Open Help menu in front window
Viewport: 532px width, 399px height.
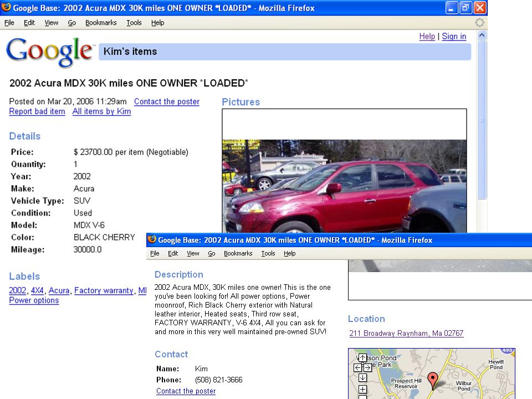[x=289, y=253]
